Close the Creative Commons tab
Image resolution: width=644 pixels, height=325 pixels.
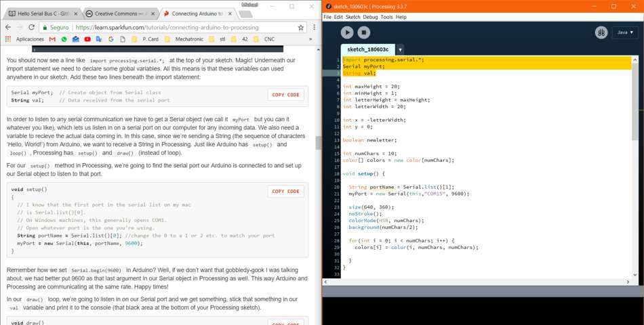point(153,14)
